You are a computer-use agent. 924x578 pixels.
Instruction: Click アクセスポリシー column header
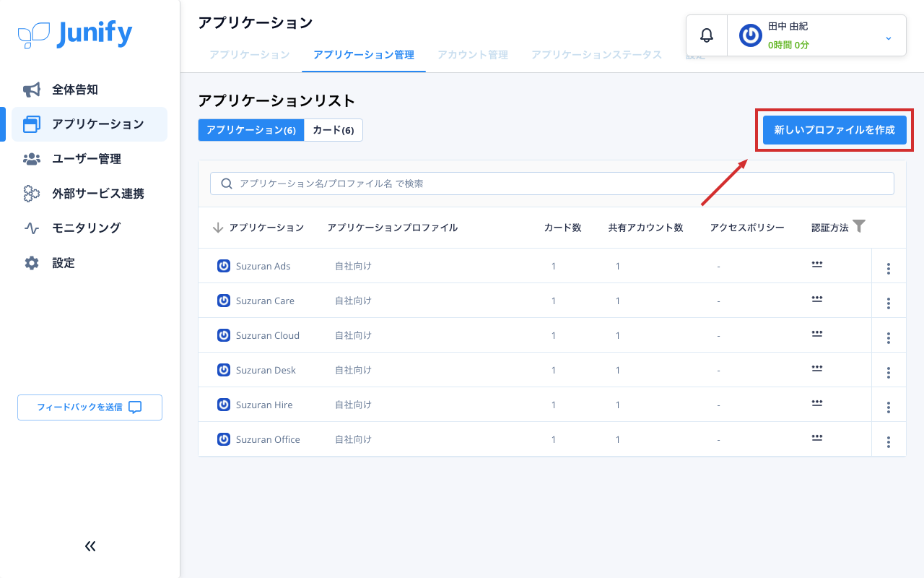pyautogui.click(x=747, y=228)
